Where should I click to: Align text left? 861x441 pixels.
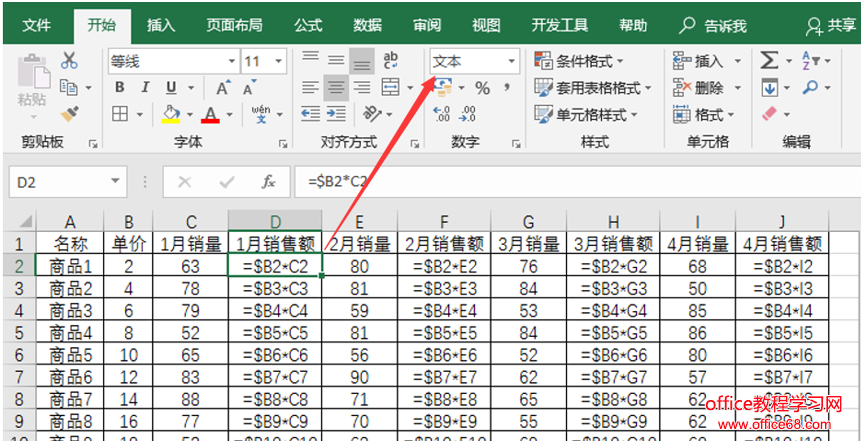pos(311,87)
